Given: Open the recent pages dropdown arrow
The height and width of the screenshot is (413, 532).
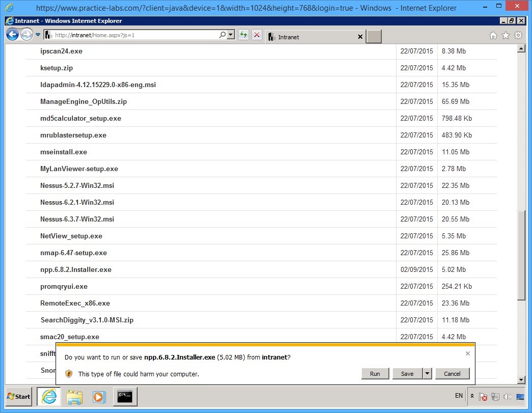Looking at the screenshot, I should tap(38, 35).
